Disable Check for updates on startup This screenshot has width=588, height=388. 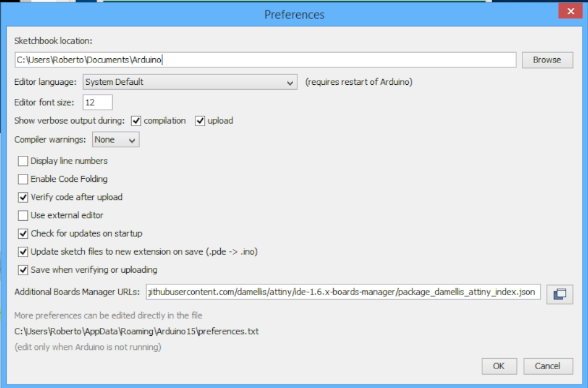click(x=22, y=233)
